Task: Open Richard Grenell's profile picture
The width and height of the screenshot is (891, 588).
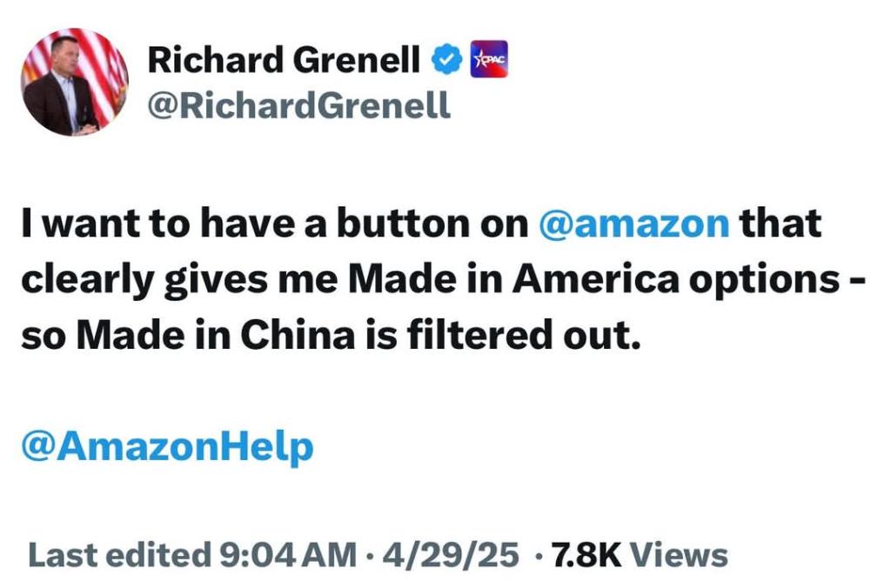Action: point(75,83)
